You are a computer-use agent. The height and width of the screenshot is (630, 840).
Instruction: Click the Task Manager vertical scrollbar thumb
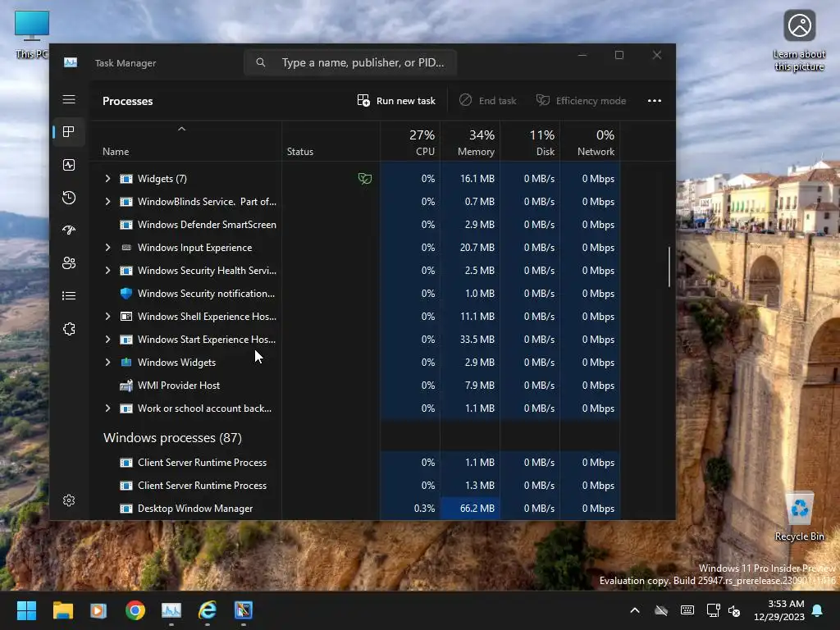pos(669,267)
